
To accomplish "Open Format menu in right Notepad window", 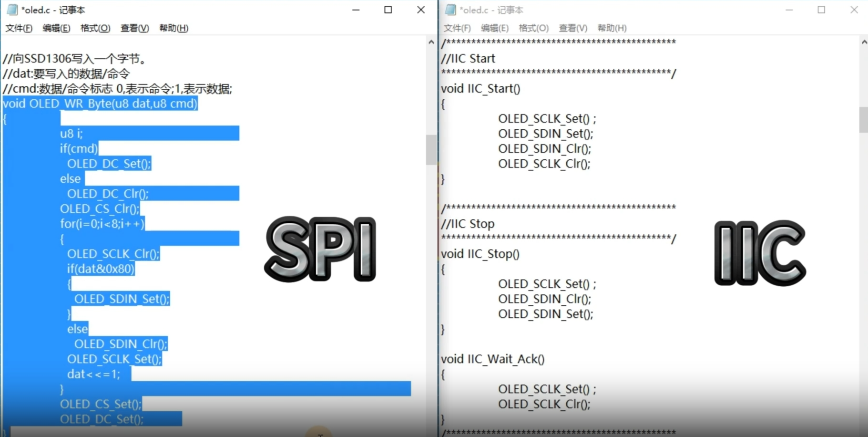I will (533, 28).
